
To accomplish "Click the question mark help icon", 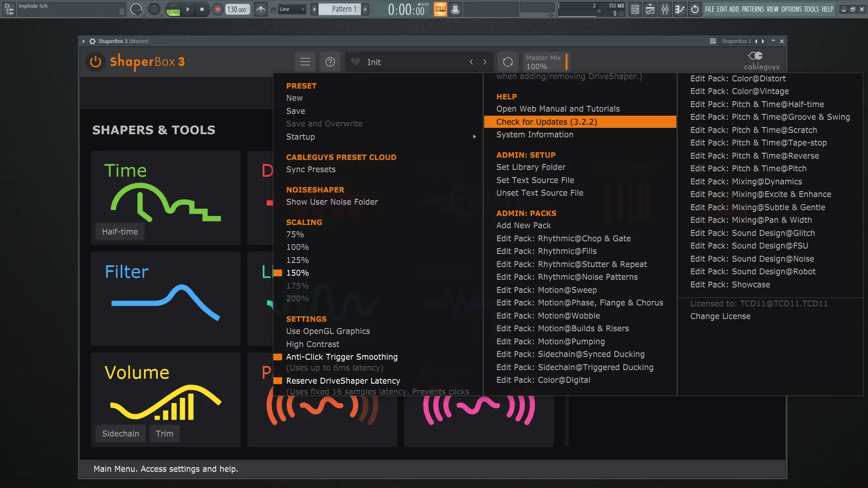I will (x=330, y=62).
